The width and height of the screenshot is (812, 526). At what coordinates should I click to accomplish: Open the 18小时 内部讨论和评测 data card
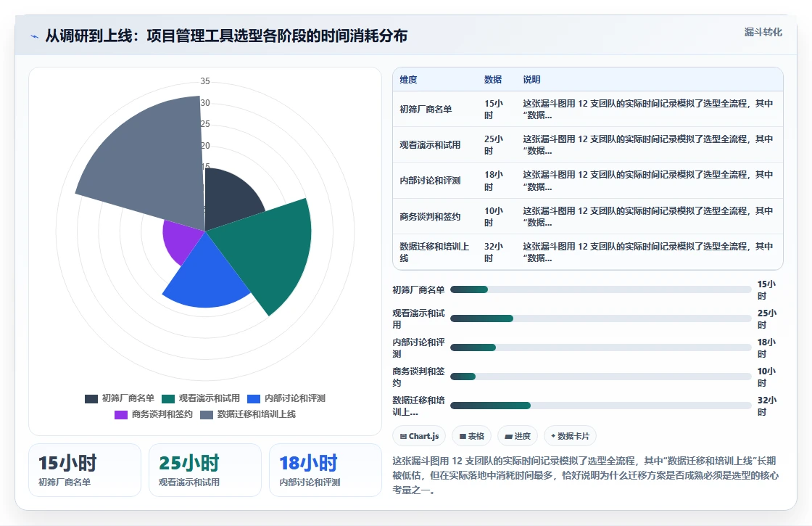pyautogui.click(x=326, y=470)
